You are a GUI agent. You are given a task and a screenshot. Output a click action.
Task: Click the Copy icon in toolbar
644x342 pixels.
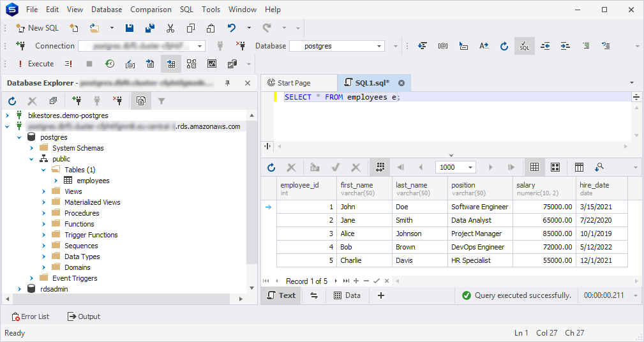191,28
